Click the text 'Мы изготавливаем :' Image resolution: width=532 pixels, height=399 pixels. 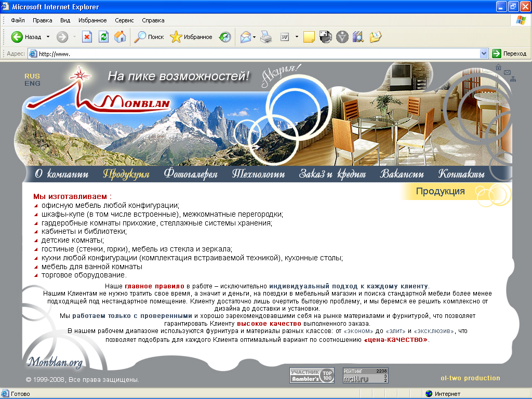click(72, 196)
